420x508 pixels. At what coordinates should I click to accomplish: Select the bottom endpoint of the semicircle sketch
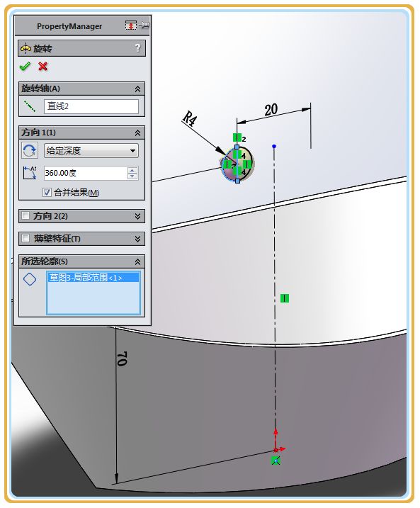pyautogui.click(x=237, y=181)
